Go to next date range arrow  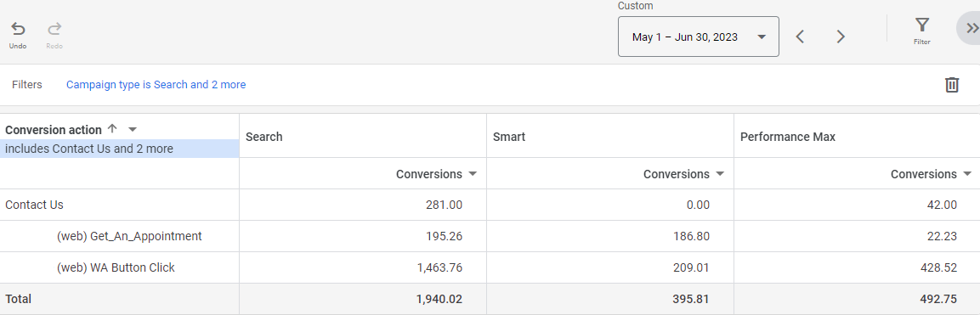[x=841, y=37]
